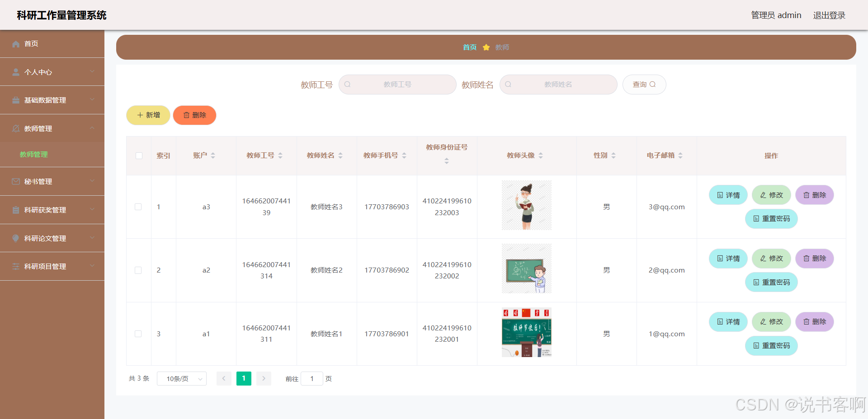The width and height of the screenshot is (868, 419).
Task: Click the 个人中心 user icon
Action: tap(15, 71)
